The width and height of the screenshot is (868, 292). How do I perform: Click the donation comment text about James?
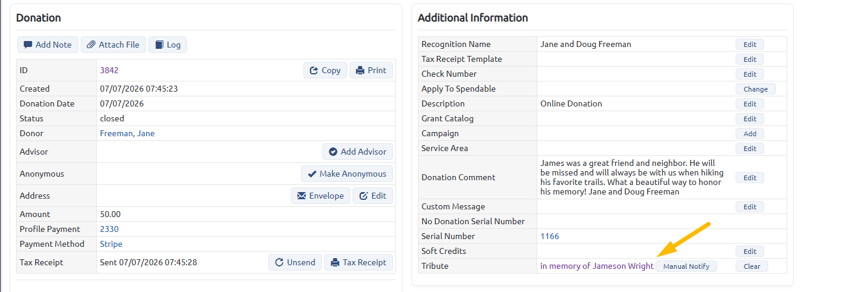(x=632, y=177)
